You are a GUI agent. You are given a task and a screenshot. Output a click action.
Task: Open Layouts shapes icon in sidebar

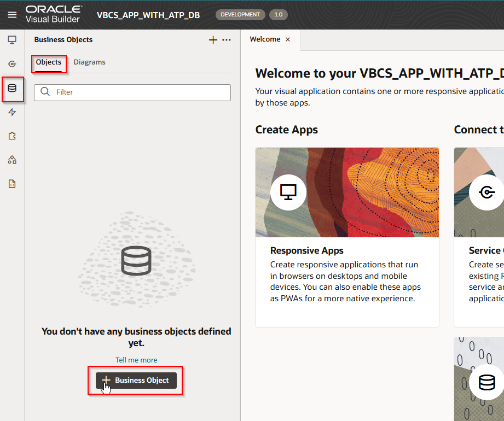[12, 160]
